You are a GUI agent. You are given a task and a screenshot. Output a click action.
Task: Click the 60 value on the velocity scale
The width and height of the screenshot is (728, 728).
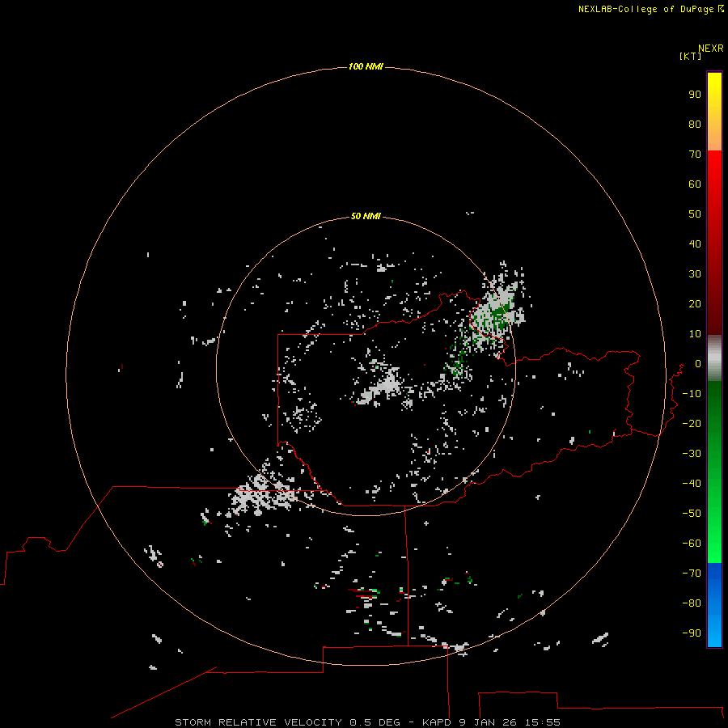pos(695,184)
